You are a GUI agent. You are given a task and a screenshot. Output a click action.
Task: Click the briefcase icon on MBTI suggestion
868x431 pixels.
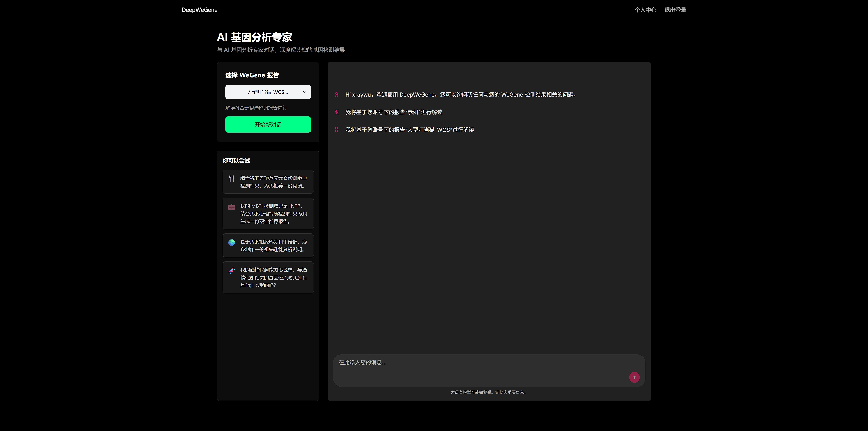tap(231, 207)
